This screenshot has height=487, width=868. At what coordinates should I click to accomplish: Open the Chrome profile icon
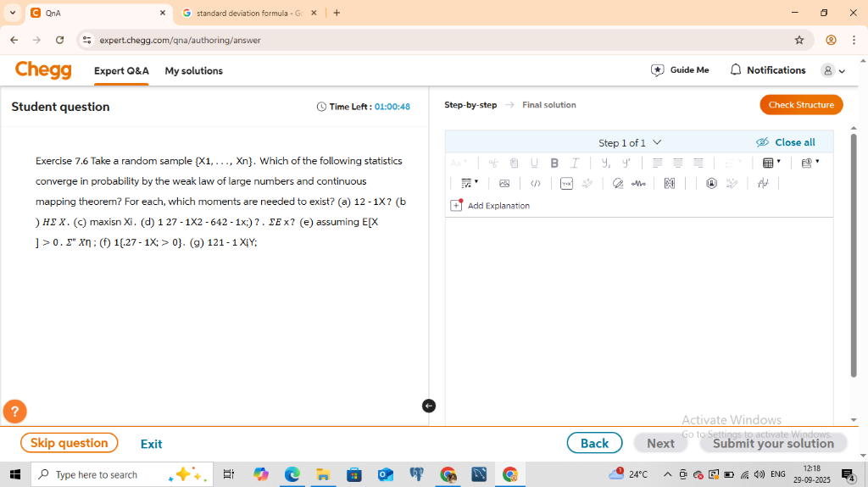point(831,40)
